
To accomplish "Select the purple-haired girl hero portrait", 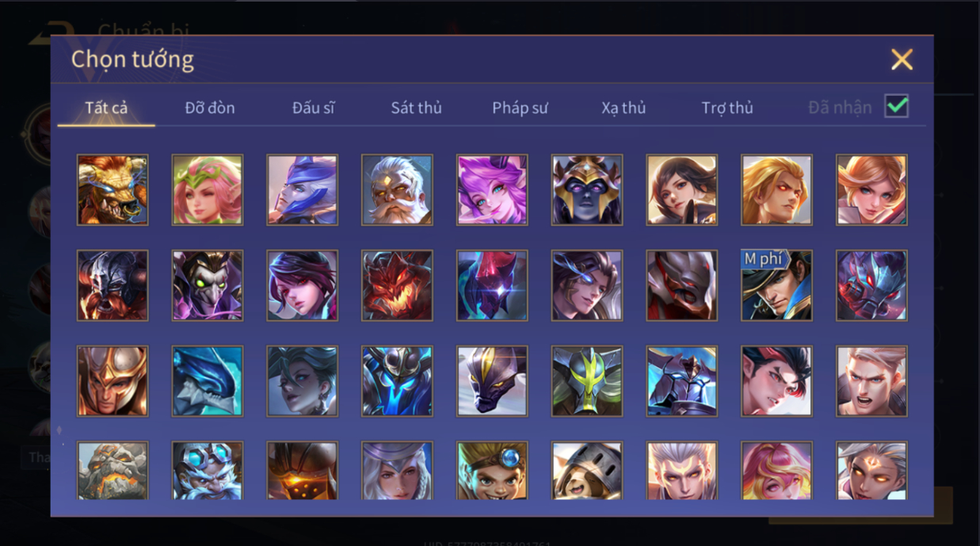I will [492, 190].
